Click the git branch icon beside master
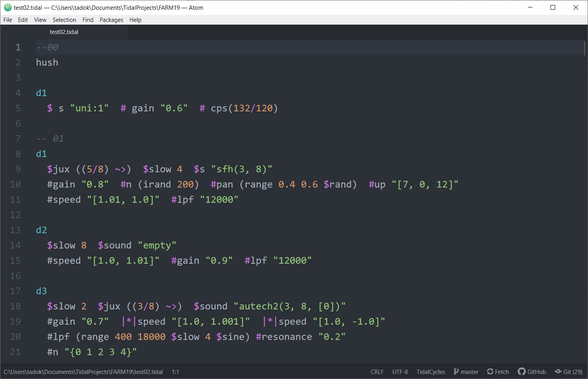This screenshot has width=588, height=379. (456, 372)
